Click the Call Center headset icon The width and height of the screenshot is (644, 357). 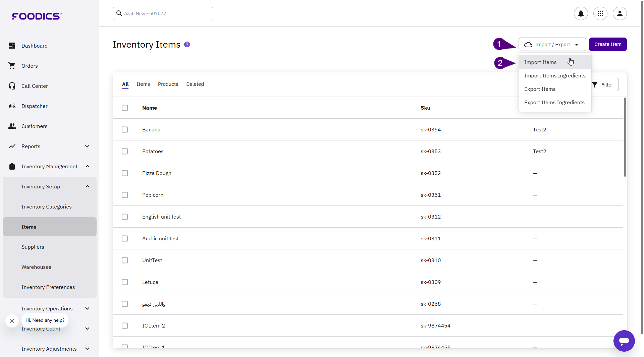12,86
